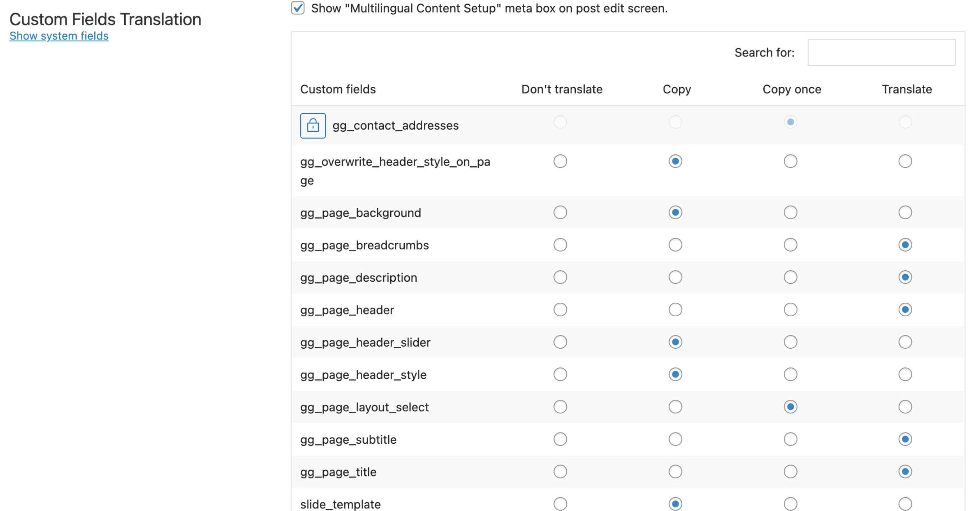The width and height of the screenshot is (980, 511).
Task: Click the Custom fields column header
Action: (338, 89)
